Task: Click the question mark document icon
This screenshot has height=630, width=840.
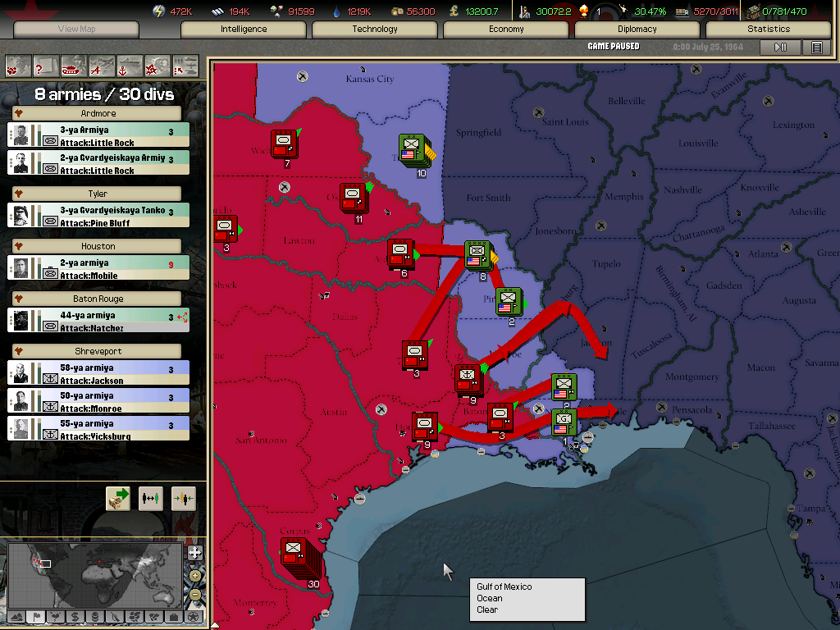Action: [x=46, y=65]
